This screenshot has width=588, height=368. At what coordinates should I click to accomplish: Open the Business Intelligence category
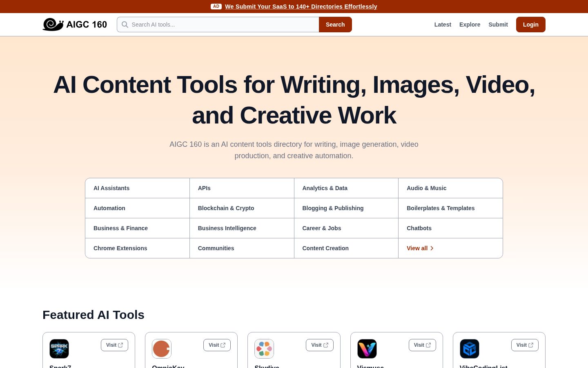242,228
